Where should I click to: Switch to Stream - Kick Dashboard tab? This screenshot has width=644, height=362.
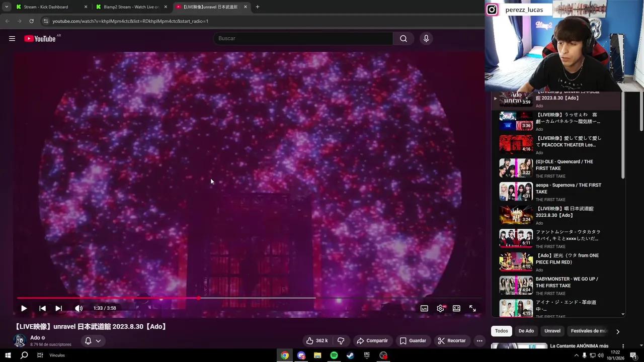[46, 7]
